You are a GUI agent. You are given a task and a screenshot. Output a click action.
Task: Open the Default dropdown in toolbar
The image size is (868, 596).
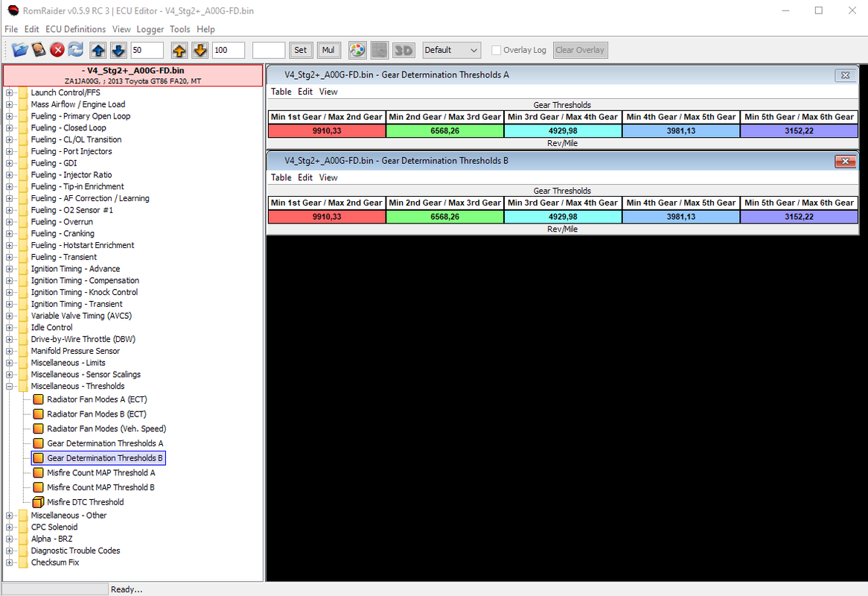tap(452, 50)
